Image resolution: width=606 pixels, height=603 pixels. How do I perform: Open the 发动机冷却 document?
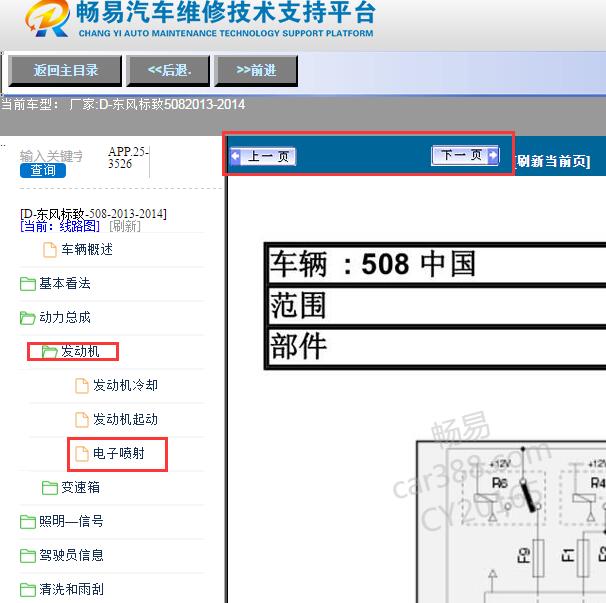pyautogui.click(x=125, y=385)
